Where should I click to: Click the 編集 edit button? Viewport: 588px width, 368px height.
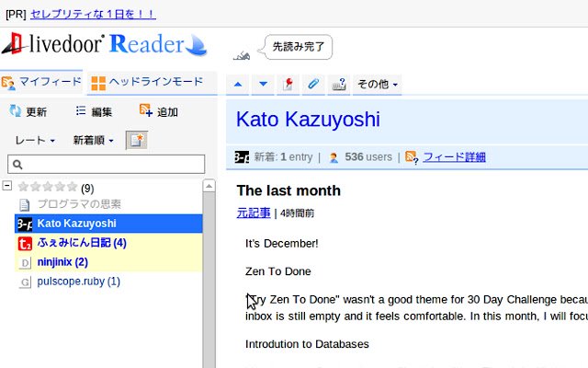click(94, 111)
